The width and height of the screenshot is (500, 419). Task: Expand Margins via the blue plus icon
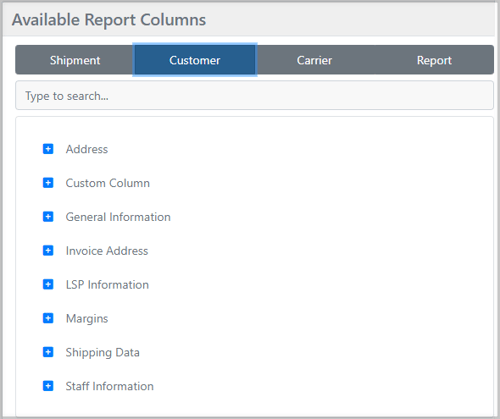pyautogui.click(x=48, y=318)
